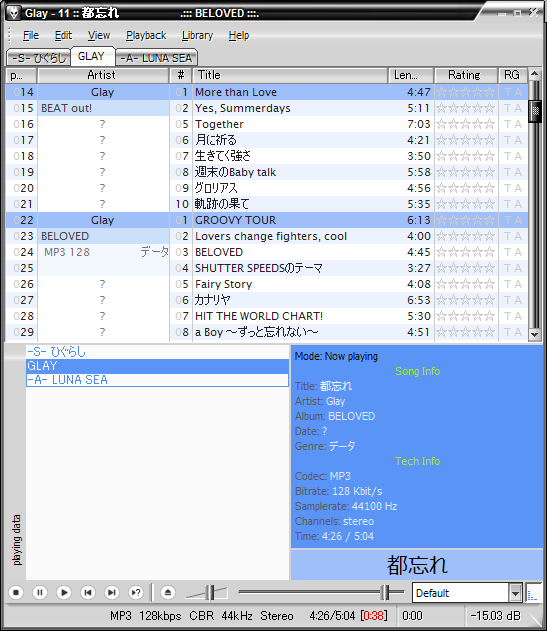Rate More than Love with stars

click(466, 92)
